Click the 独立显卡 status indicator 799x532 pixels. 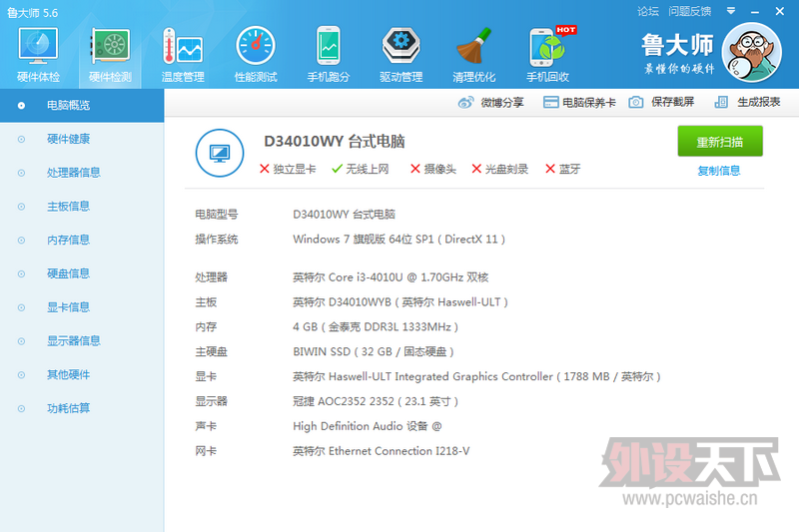coord(288,169)
